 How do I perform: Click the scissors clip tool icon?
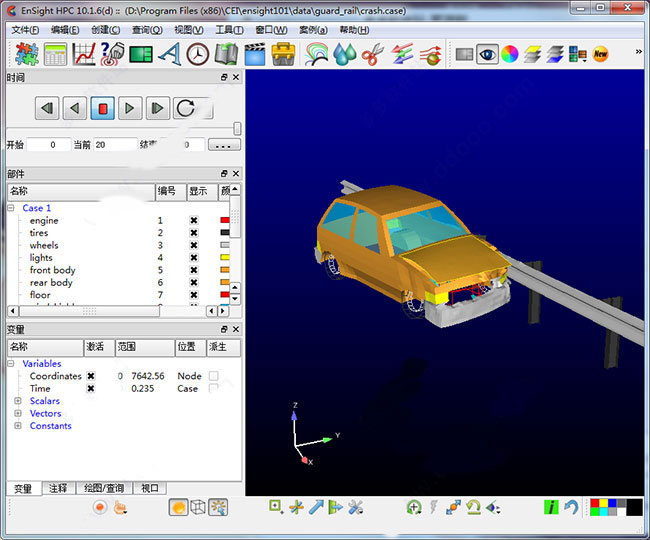pyautogui.click(x=373, y=54)
